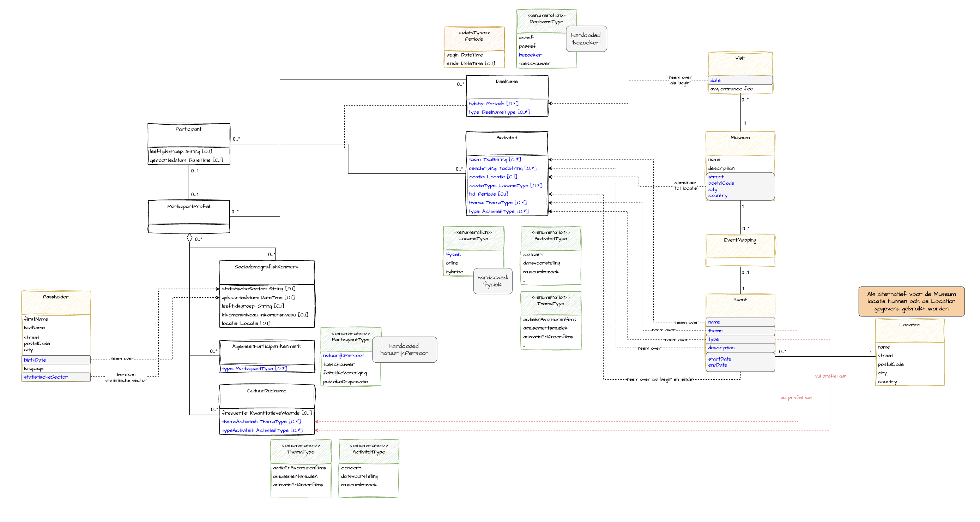
Task: Select the Periode dataType box
Action: (x=474, y=38)
